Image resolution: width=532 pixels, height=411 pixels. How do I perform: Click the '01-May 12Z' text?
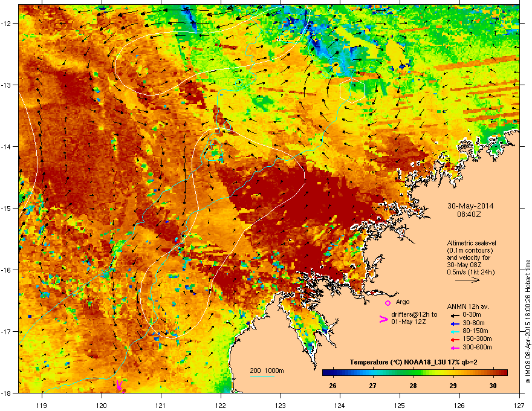tap(408, 322)
